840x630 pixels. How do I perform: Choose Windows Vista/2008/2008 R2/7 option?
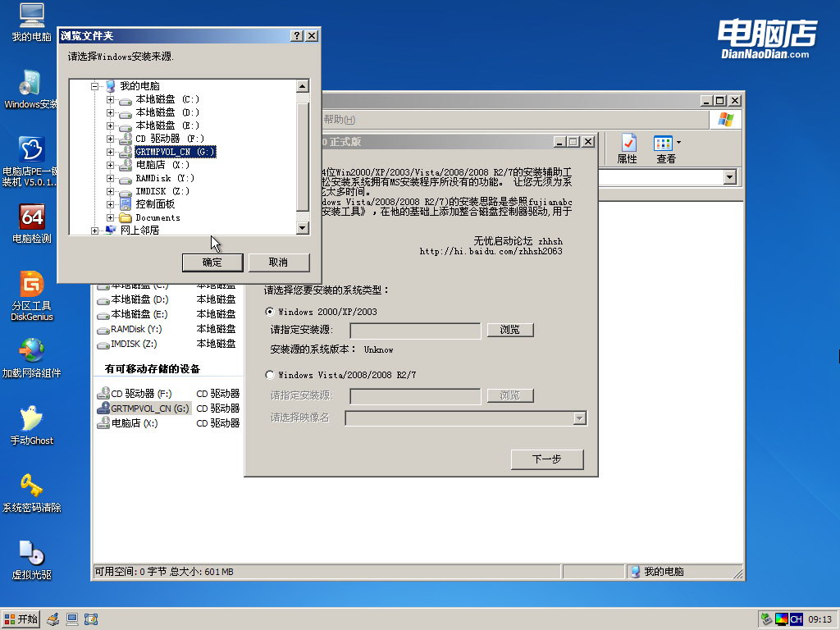coord(270,375)
